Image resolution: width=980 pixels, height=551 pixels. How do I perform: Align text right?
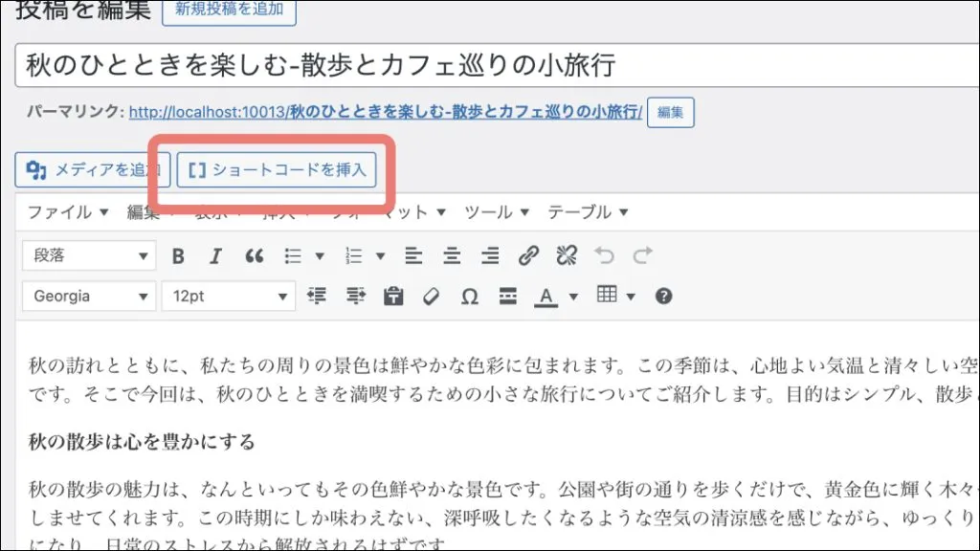tap(490, 256)
